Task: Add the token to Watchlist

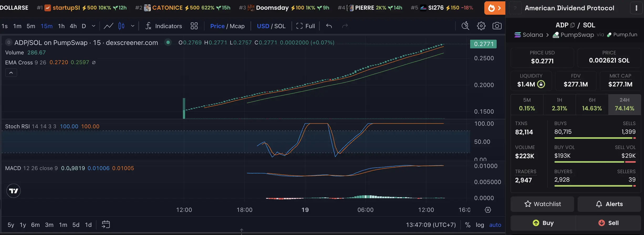Action: pyautogui.click(x=542, y=204)
